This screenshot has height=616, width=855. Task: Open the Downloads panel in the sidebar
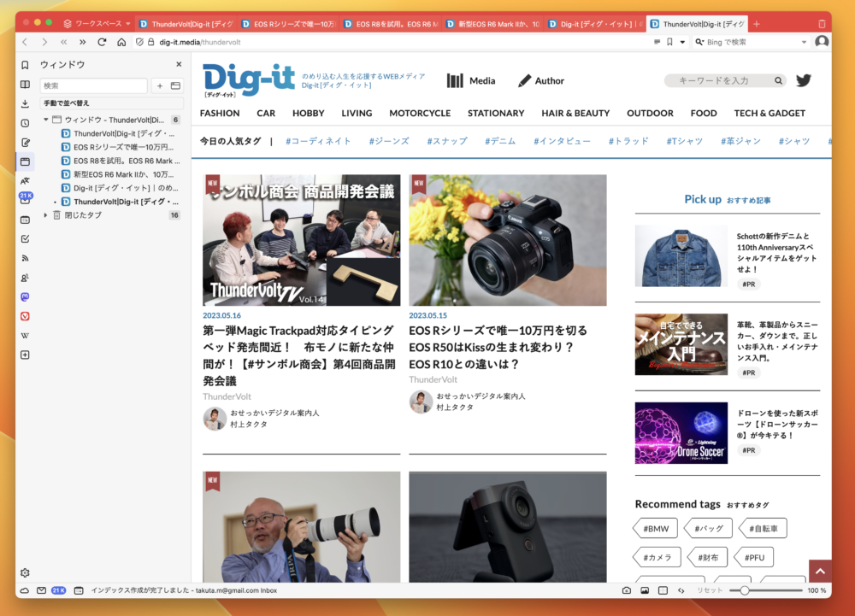[x=25, y=103]
